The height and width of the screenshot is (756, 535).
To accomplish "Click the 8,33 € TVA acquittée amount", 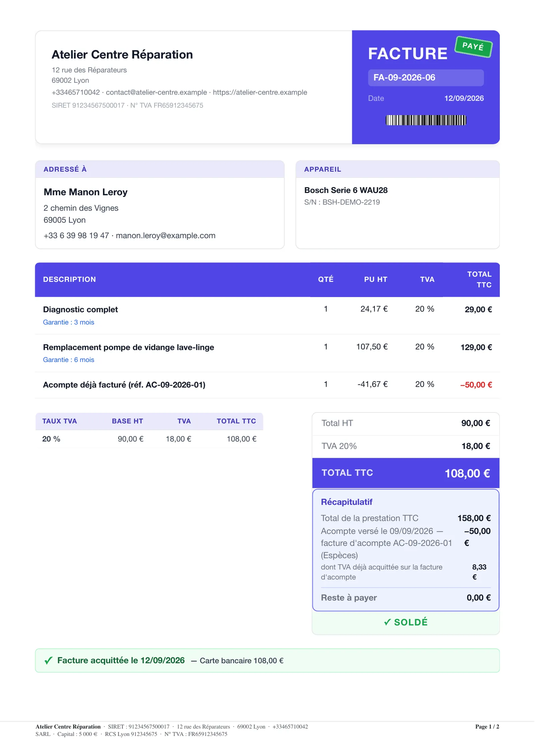I will coord(479,572).
